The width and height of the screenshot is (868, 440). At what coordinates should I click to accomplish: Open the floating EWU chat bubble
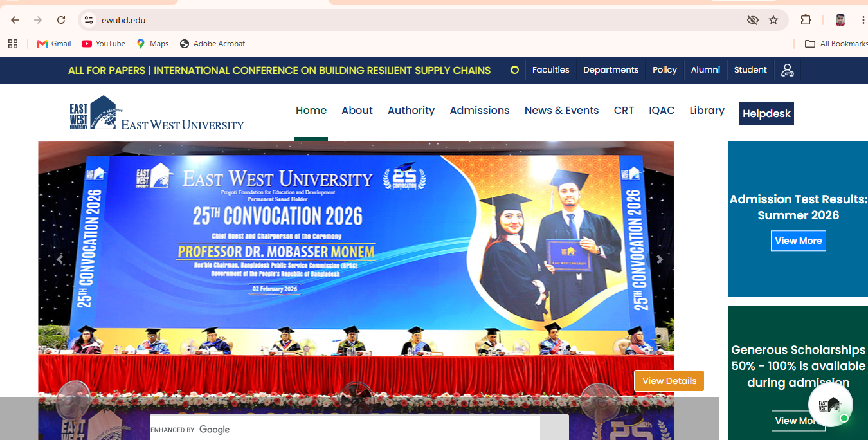tap(831, 405)
